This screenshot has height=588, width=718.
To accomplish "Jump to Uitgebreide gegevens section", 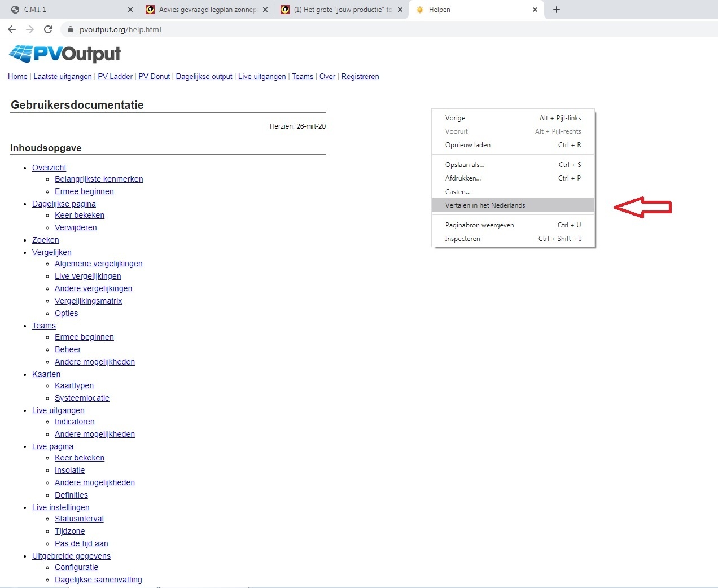I will pyautogui.click(x=71, y=556).
